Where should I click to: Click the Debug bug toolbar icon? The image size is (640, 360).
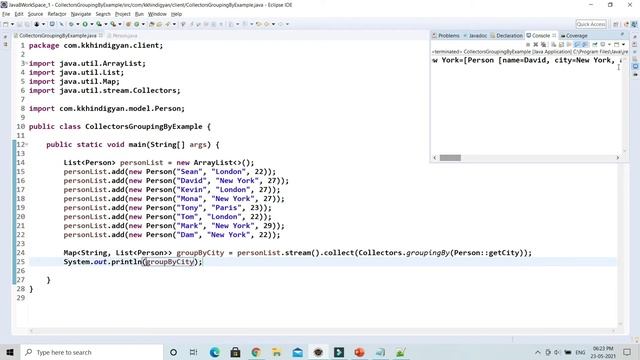pos(71,24)
